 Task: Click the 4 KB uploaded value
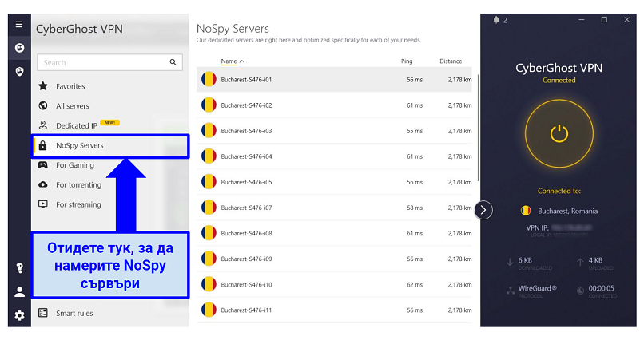click(x=595, y=260)
